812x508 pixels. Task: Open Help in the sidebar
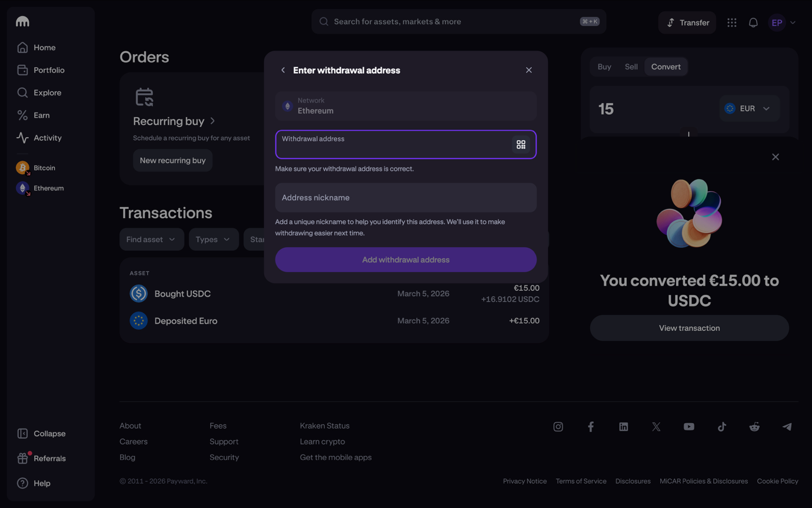(34, 483)
